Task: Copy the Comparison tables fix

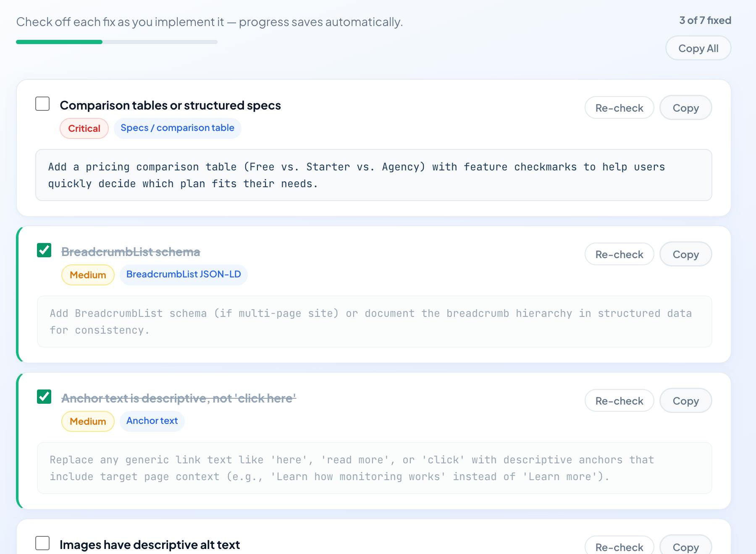Action: click(x=685, y=108)
